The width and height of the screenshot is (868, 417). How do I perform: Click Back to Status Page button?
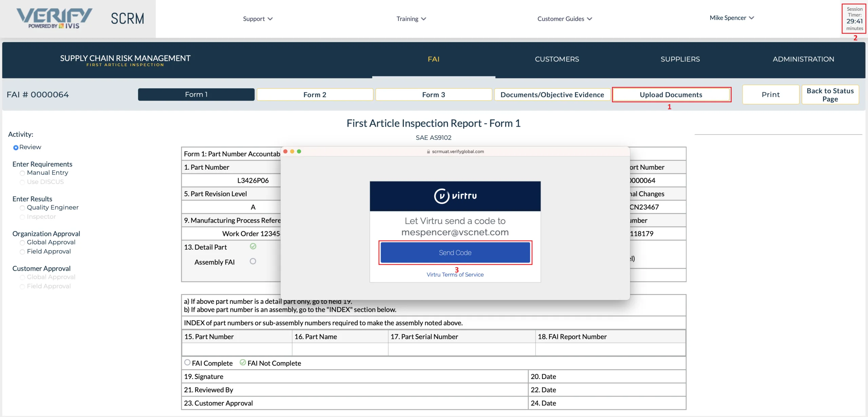[x=830, y=95]
